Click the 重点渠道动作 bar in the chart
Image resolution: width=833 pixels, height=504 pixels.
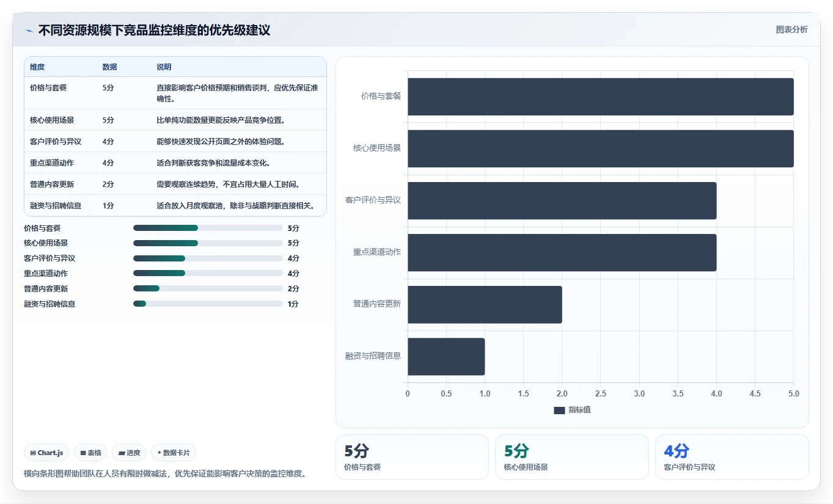(562, 252)
